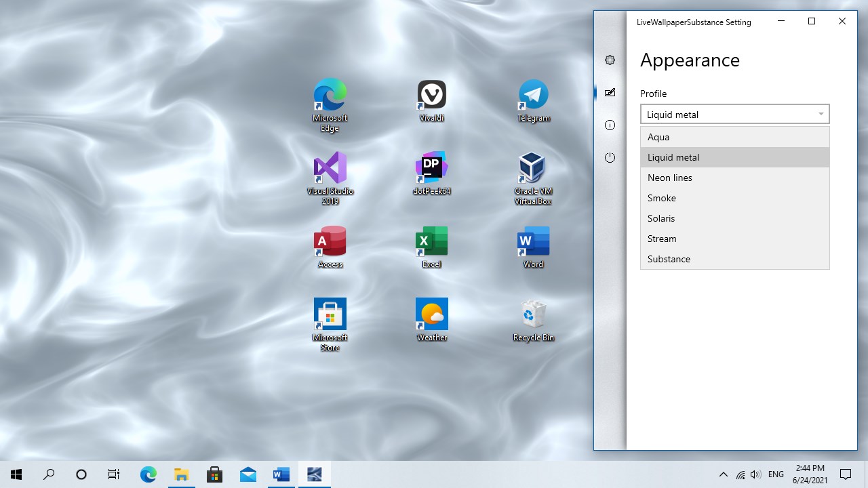Select the Excel desktop shortcut
868x488 pixels.
pos(432,247)
